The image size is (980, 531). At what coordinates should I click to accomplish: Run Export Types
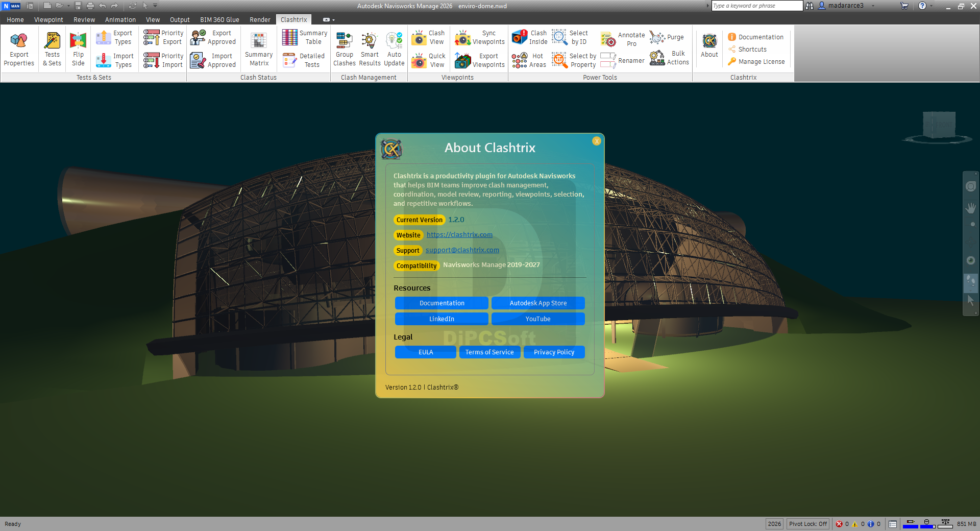(115, 38)
